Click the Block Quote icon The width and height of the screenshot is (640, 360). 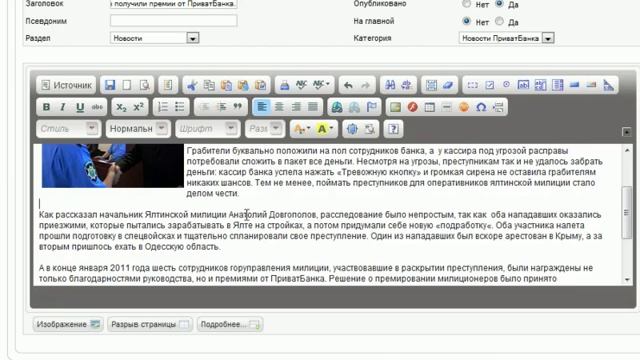click(238, 107)
